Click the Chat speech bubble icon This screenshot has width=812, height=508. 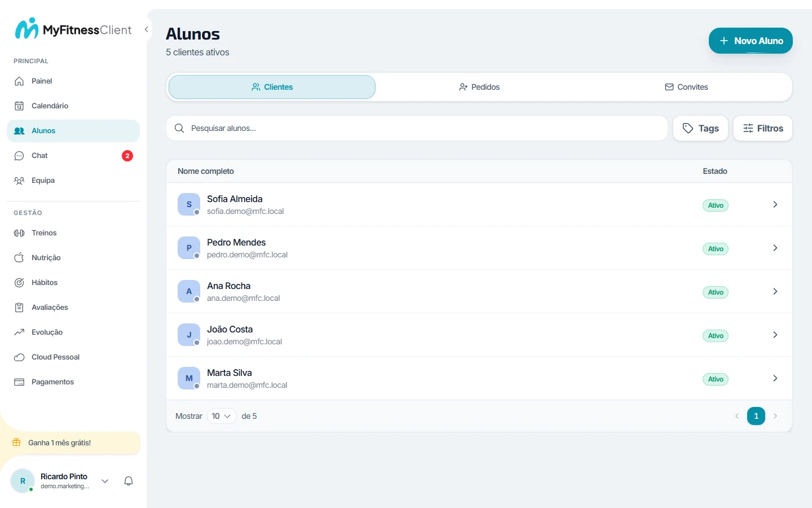(19, 156)
